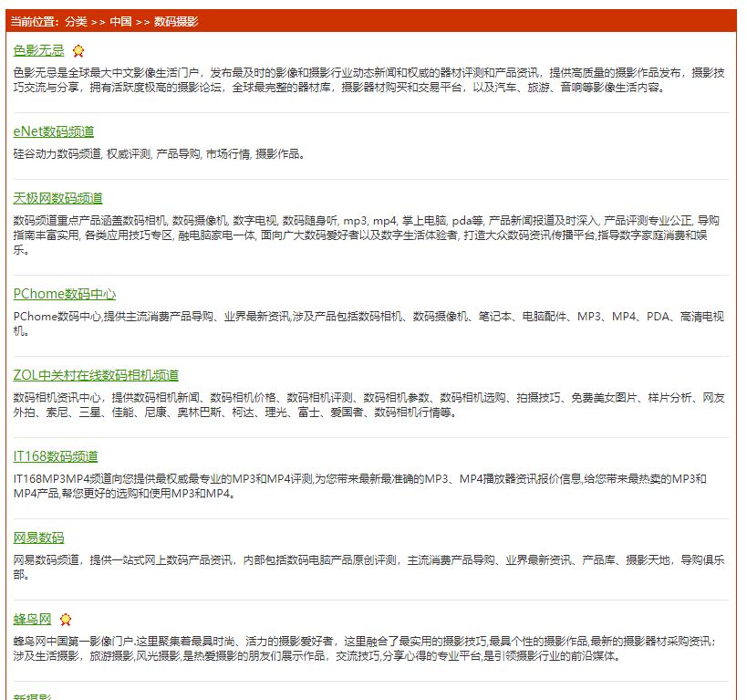Viewport: 747px width, 700px height.
Task: Click the description starting with PChome数码中心,提供
Action: (x=368, y=323)
